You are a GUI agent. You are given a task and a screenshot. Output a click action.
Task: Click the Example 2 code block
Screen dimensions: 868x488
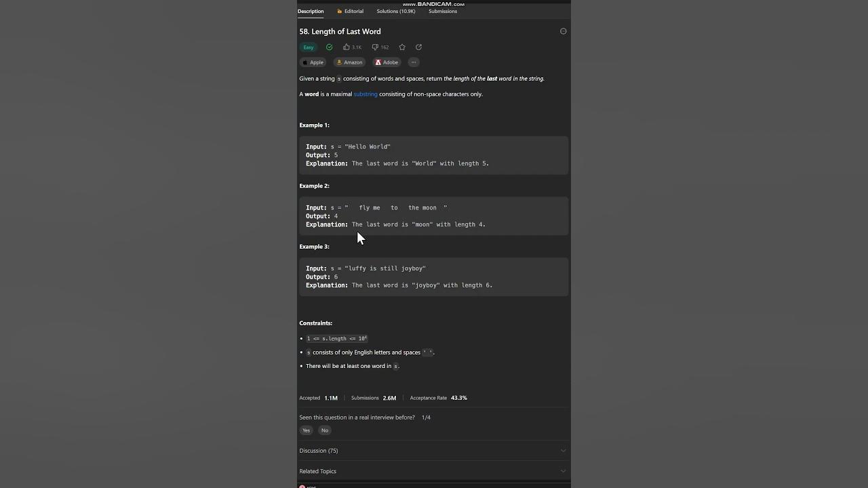433,216
